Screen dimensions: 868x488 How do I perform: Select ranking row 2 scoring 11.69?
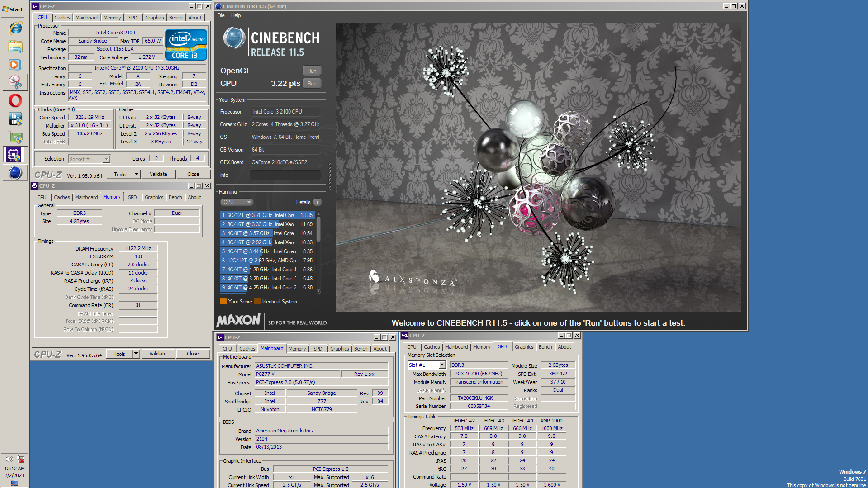pos(267,224)
